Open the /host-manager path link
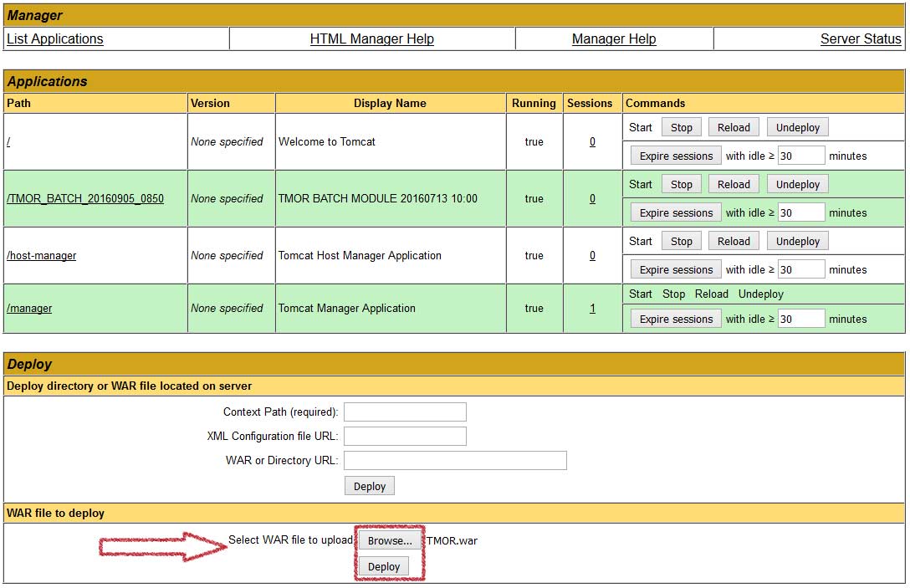The height and width of the screenshot is (588, 910). pyautogui.click(x=41, y=255)
